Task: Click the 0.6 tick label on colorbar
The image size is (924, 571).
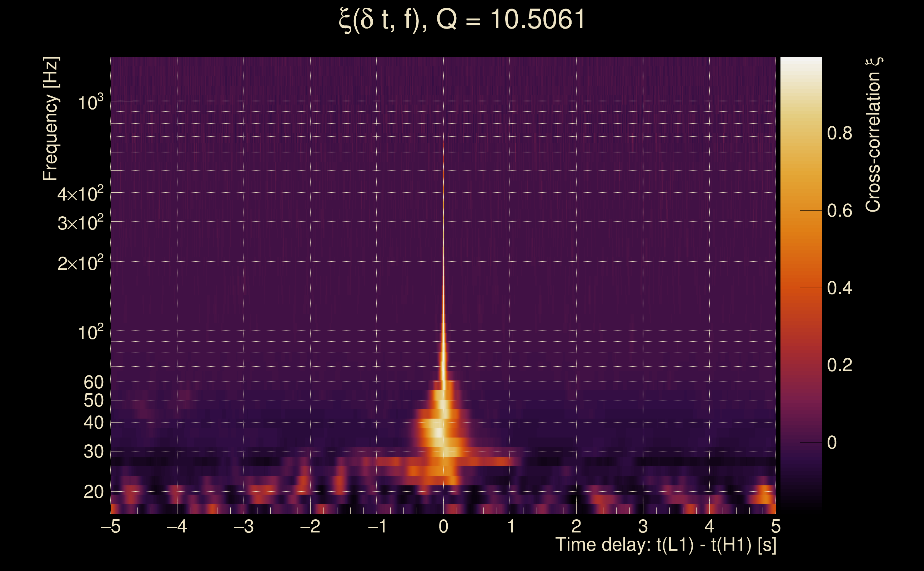Action: 839,211
